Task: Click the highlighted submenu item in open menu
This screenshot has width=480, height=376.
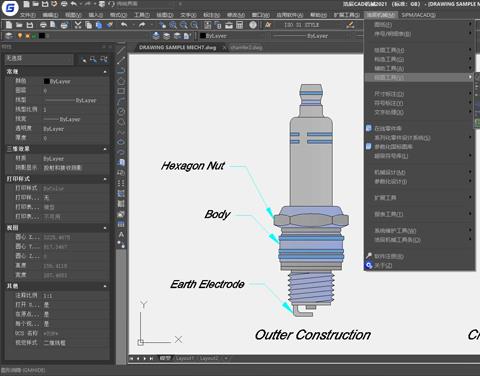Action: click(x=419, y=77)
